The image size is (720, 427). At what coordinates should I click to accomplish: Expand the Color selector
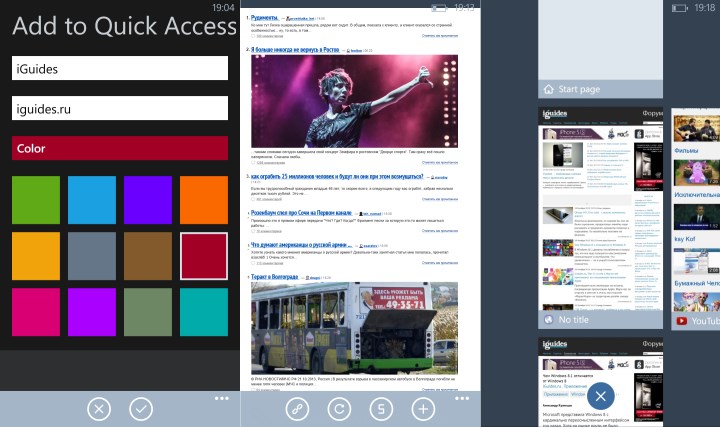[x=120, y=148]
